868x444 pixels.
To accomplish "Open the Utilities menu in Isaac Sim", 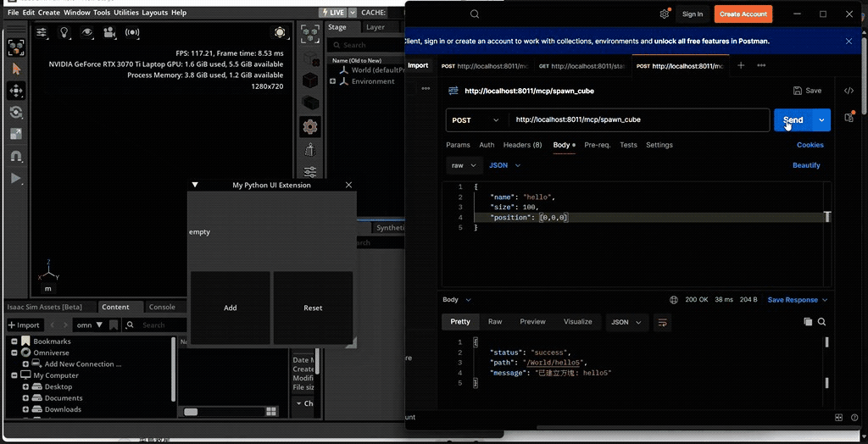I will pos(126,12).
